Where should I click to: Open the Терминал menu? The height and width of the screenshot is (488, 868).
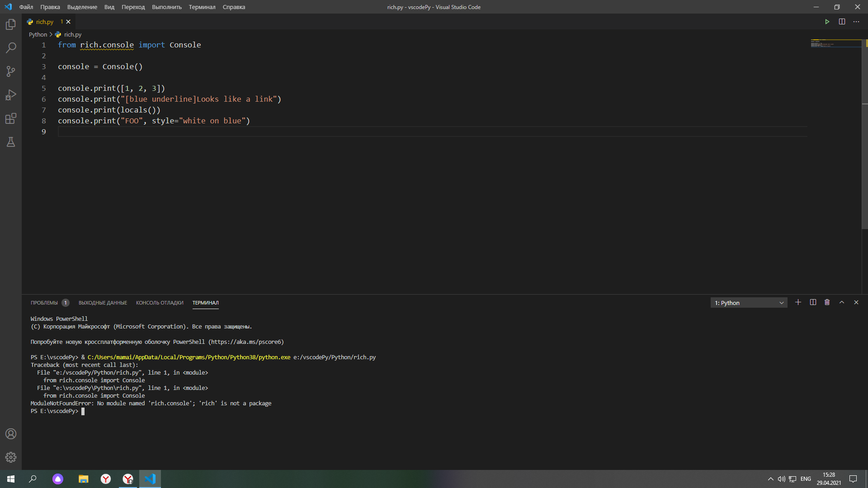(202, 7)
